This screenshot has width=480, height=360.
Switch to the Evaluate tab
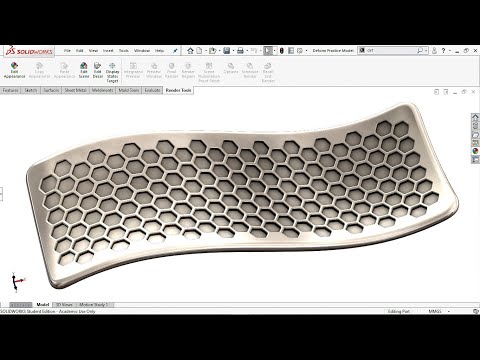click(x=152, y=90)
